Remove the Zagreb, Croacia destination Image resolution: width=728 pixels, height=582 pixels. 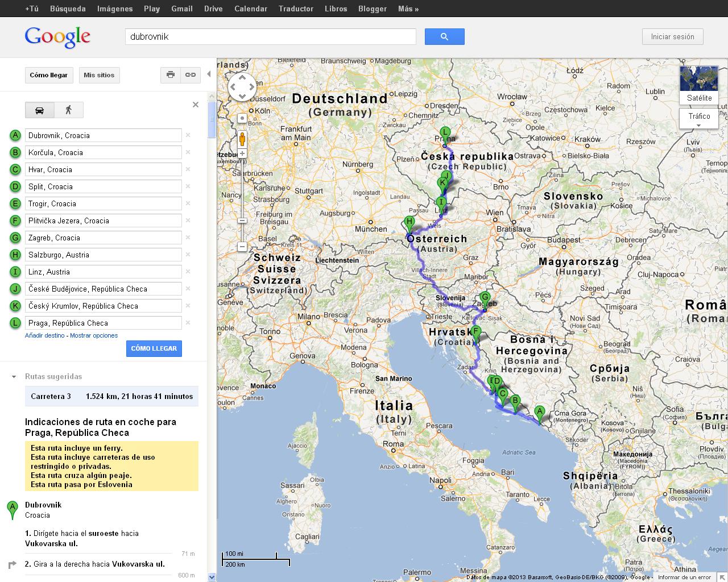coord(188,238)
